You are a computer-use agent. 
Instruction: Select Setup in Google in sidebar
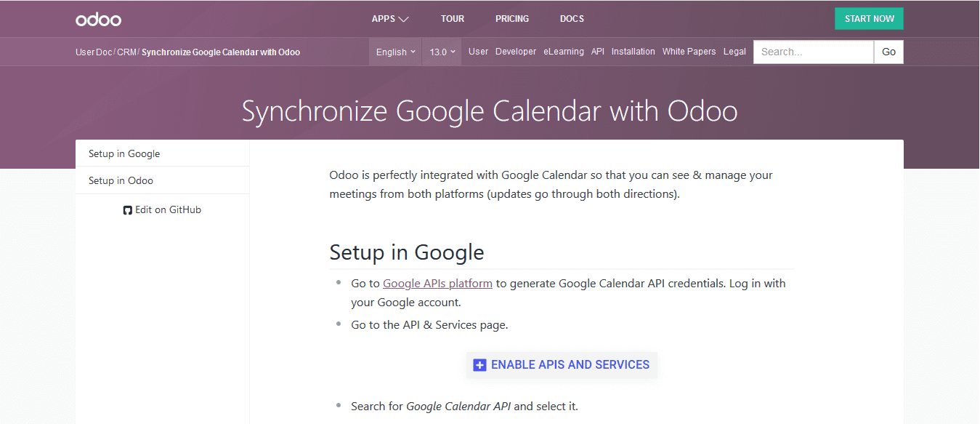(163, 153)
